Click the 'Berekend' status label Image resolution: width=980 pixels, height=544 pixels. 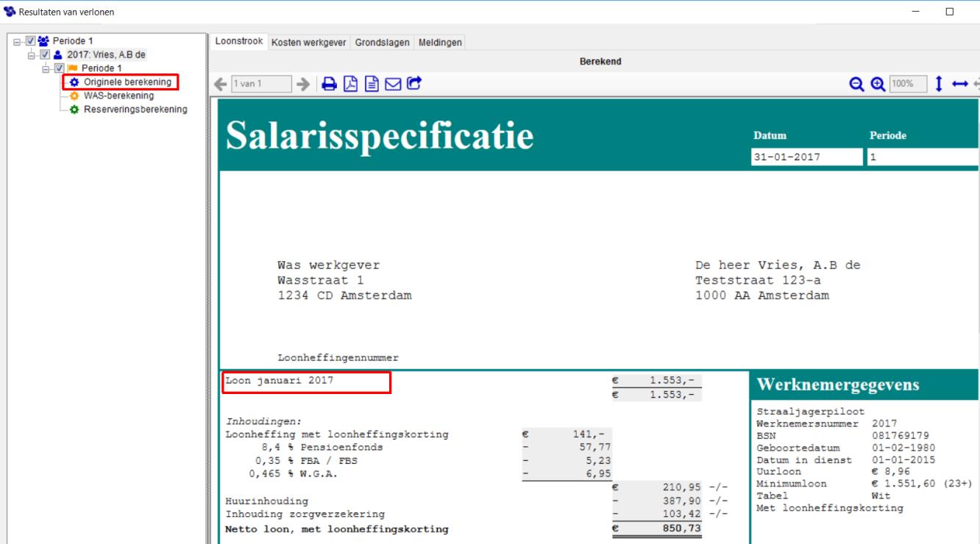tap(600, 62)
